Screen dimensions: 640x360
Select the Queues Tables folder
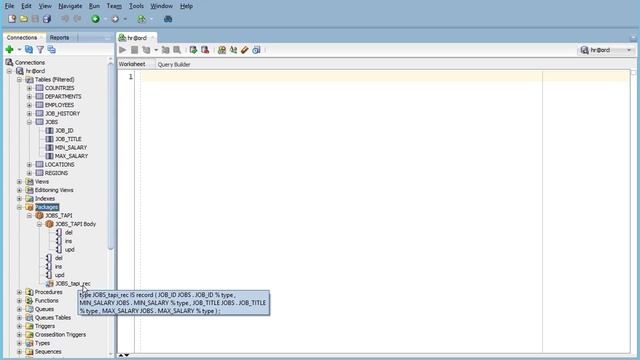53,318
